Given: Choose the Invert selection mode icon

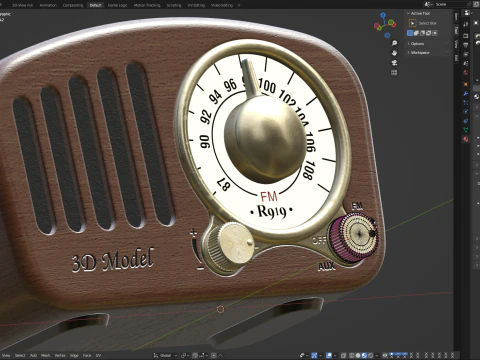Looking at the screenshot, I should click(428, 33).
